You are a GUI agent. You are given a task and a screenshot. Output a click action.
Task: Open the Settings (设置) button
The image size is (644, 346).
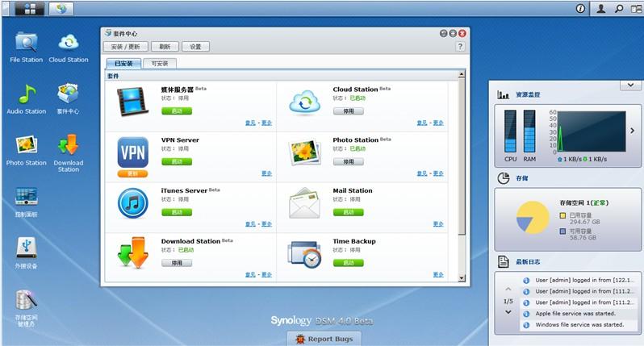(x=195, y=47)
